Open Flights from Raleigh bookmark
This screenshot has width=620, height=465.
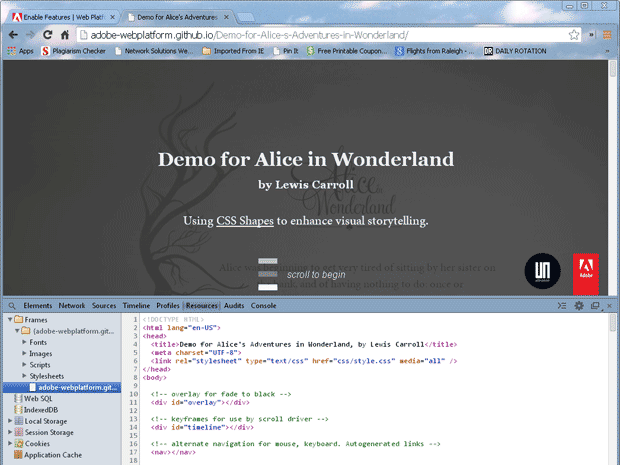[435, 51]
